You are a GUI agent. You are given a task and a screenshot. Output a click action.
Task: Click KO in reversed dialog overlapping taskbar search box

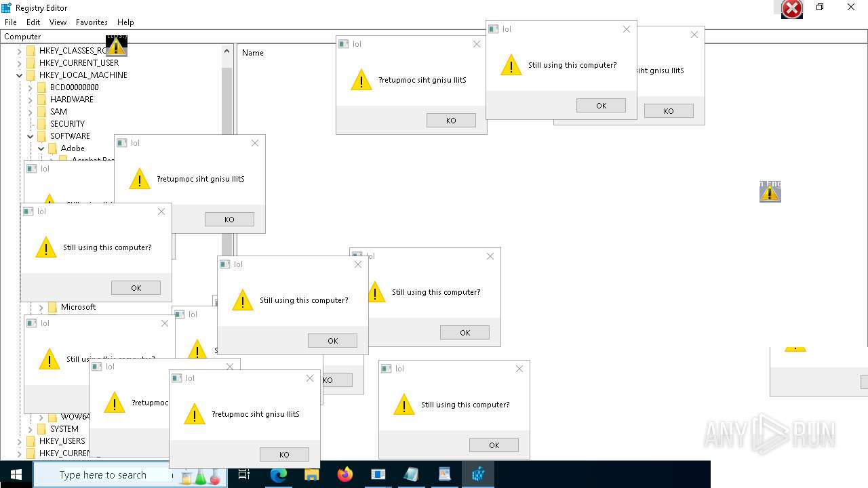[x=284, y=454]
